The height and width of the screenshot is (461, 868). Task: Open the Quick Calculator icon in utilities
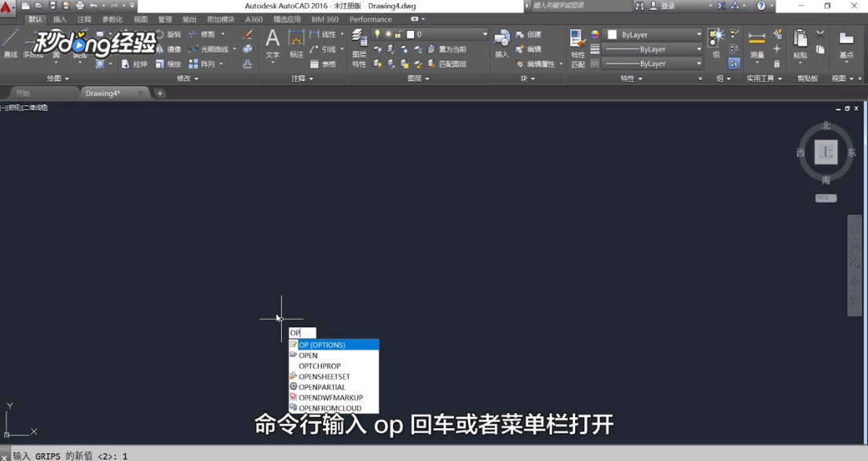click(x=777, y=64)
